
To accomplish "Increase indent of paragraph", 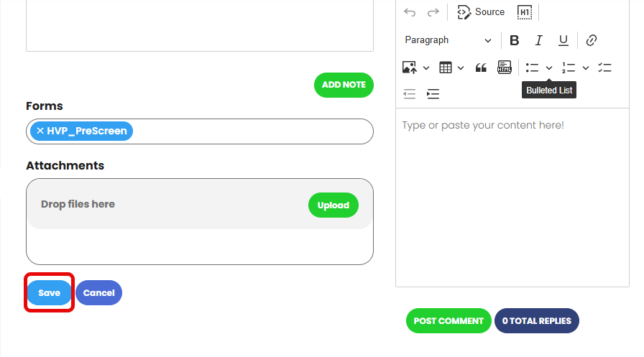I will 433,94.
